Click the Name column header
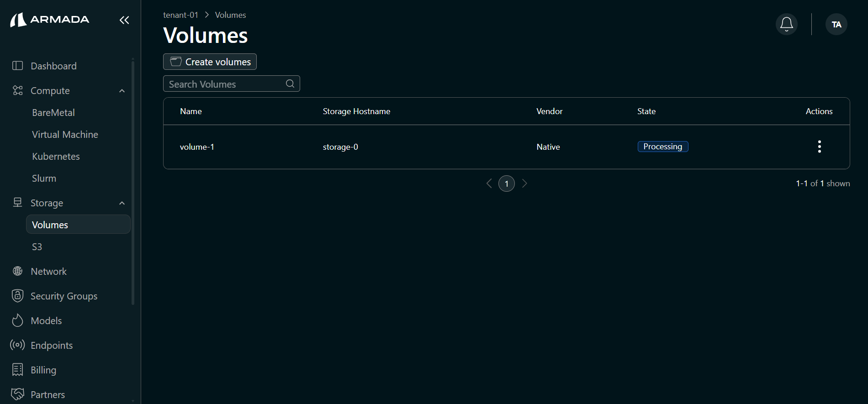868x404 pixels. click(191, 111)
